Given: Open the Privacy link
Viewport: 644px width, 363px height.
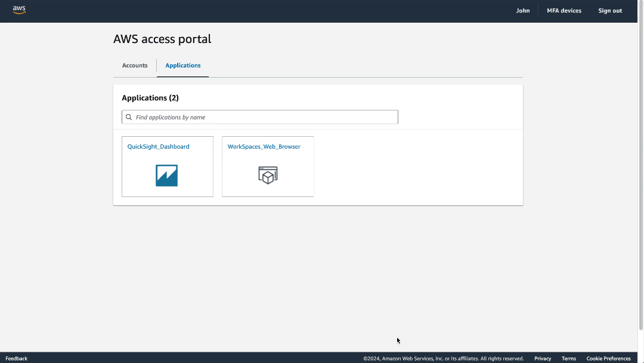Looking at the screenshot, I should click(x=543, y=358).
